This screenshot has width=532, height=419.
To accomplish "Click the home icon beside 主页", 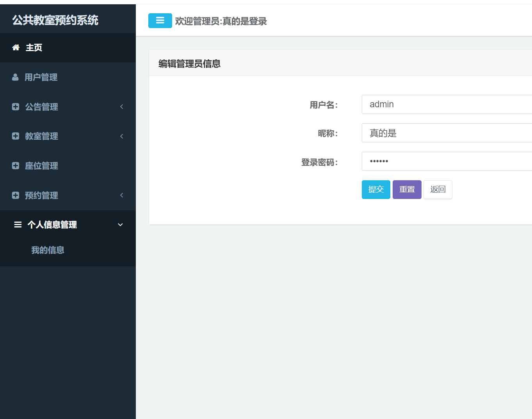I will tap(16, 48).
